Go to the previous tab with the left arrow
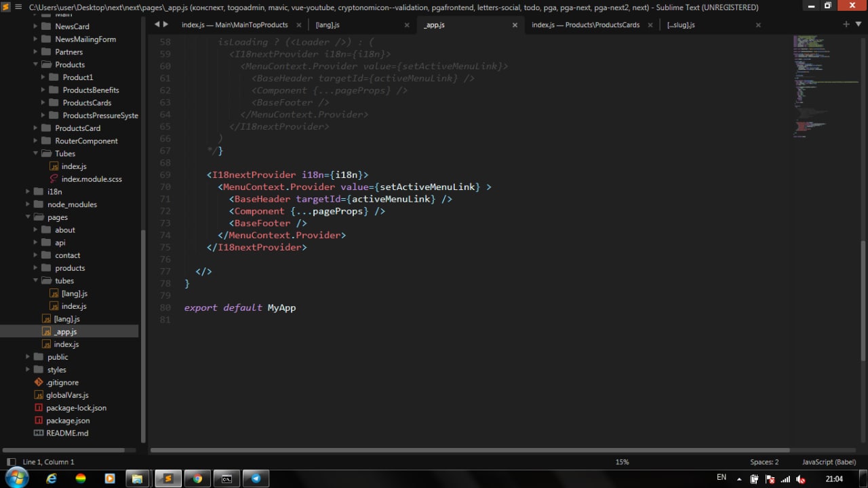 [x=157, y=24]
